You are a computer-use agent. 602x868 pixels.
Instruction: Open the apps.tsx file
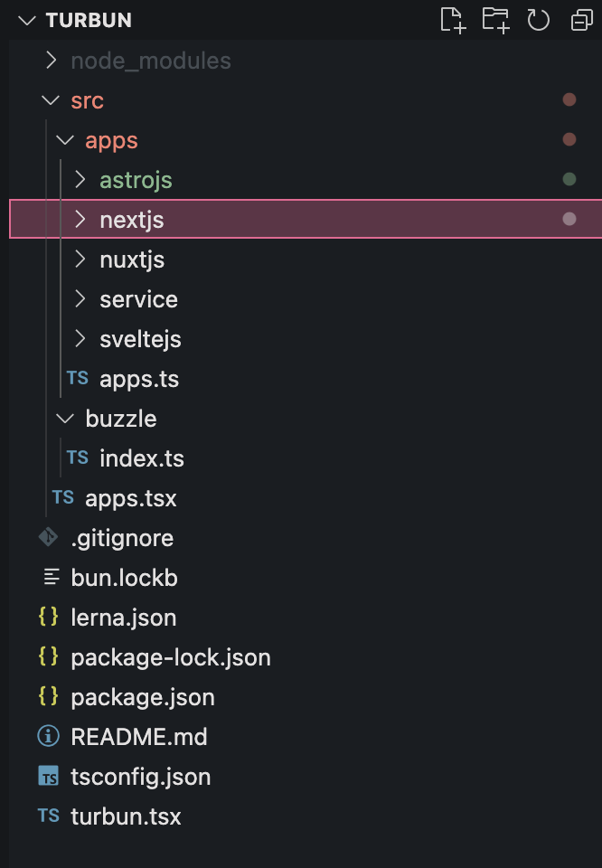[131, 499]
